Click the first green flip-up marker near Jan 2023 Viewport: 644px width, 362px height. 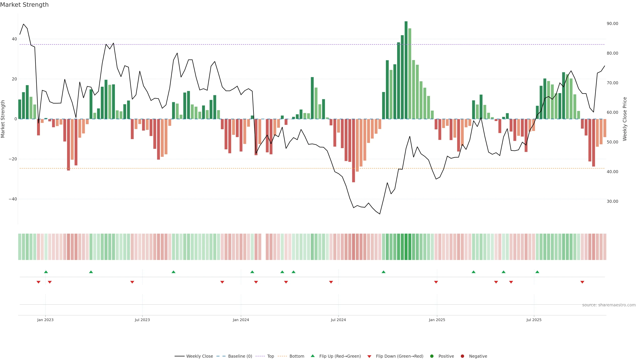(46, 272)
